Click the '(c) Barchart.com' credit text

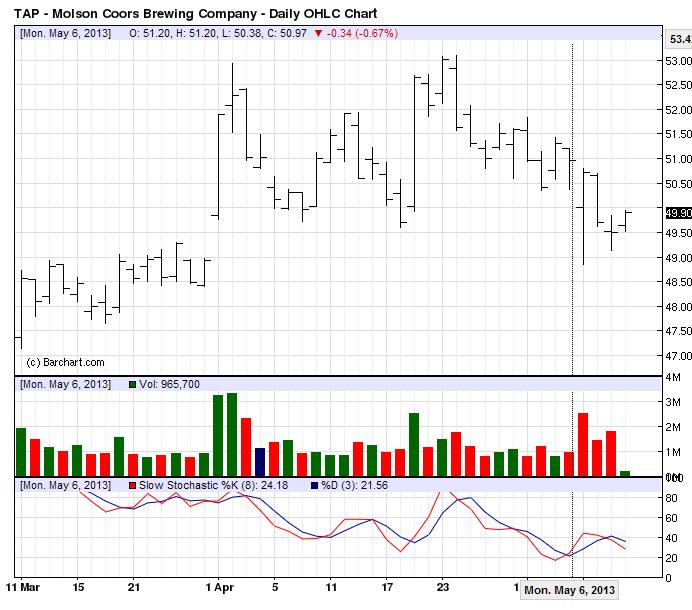tap(65, 362)
